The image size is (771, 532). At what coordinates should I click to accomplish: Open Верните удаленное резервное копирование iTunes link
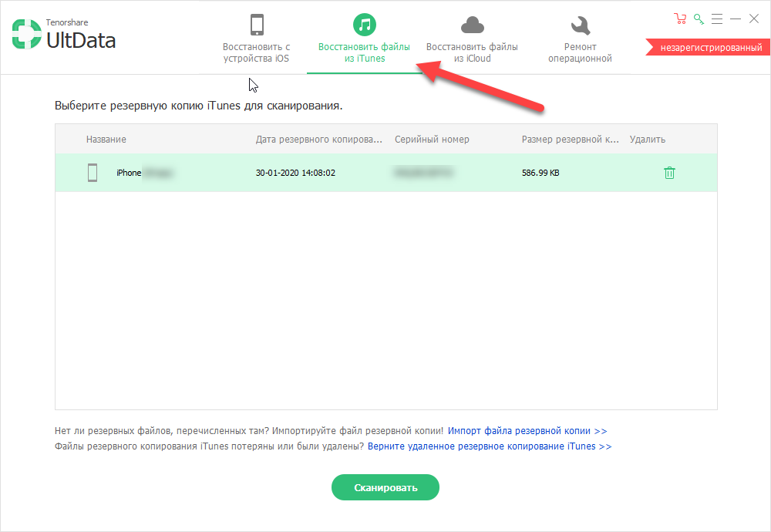coord(490,446)
